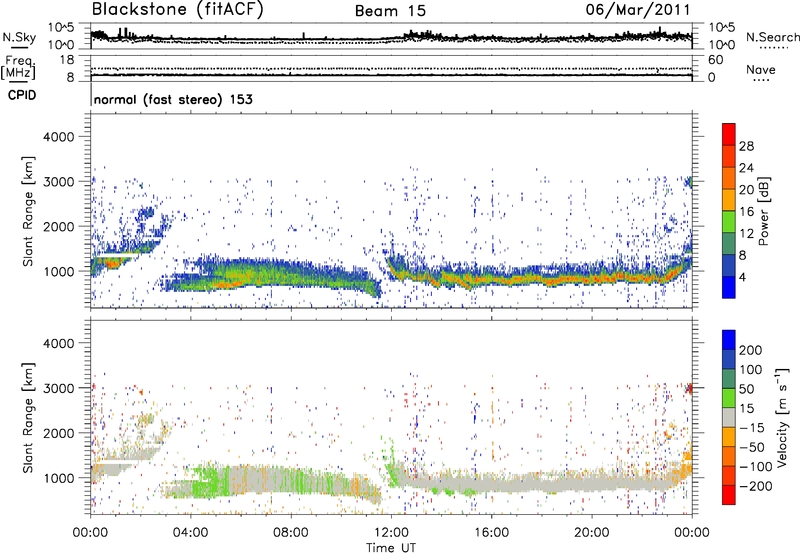
Task: Click the Time UT axis title
Action: [391, 548]
